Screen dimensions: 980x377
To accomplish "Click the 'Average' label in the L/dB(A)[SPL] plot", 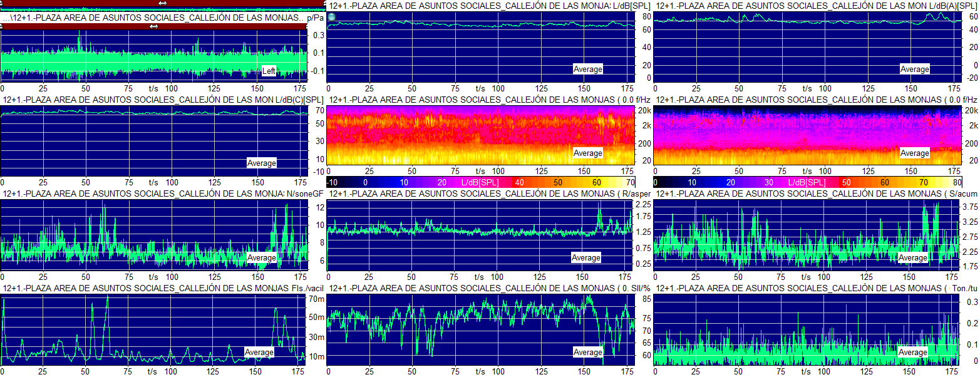I will point(914,69).
